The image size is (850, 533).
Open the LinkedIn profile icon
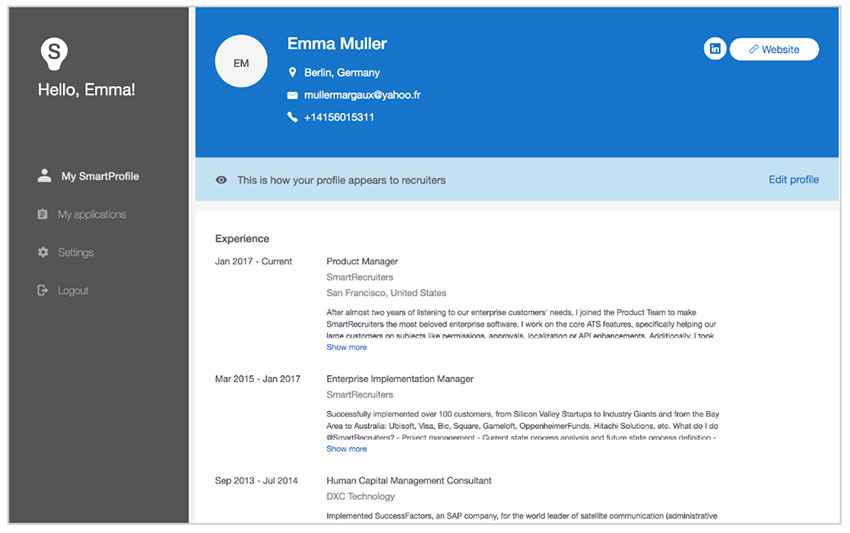(x=715, y=49)
